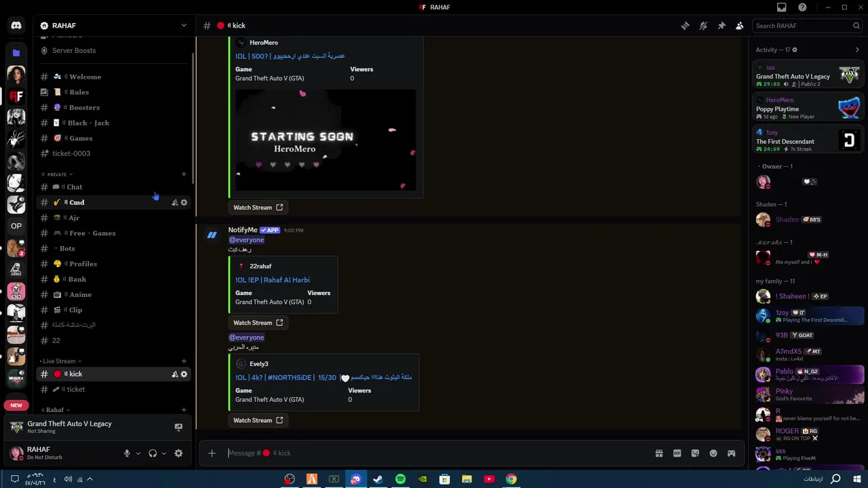Open Server Boosts
This screenshot has height=488, width=868.
pos(75,50)
